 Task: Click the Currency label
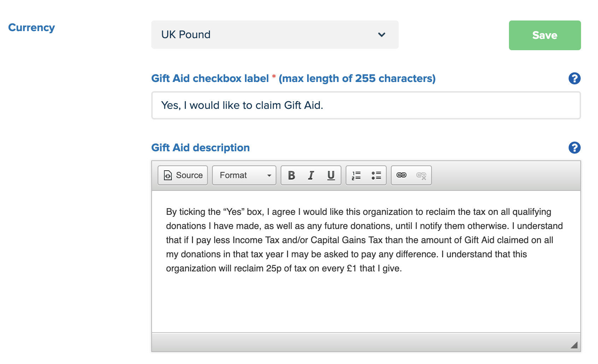[31, 28]
